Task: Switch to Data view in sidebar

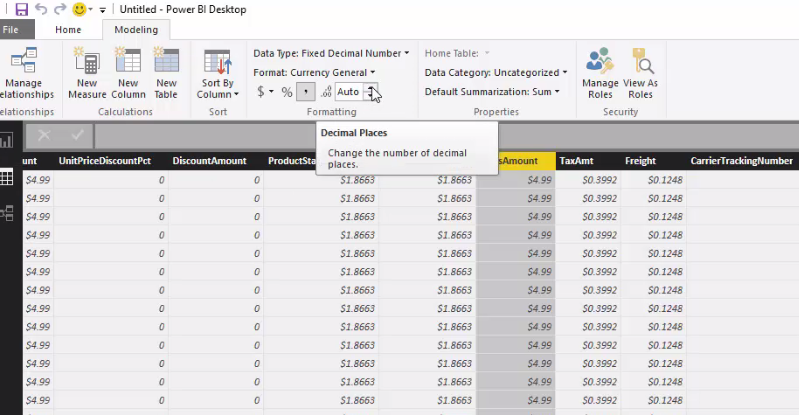Action: point(7,177)
